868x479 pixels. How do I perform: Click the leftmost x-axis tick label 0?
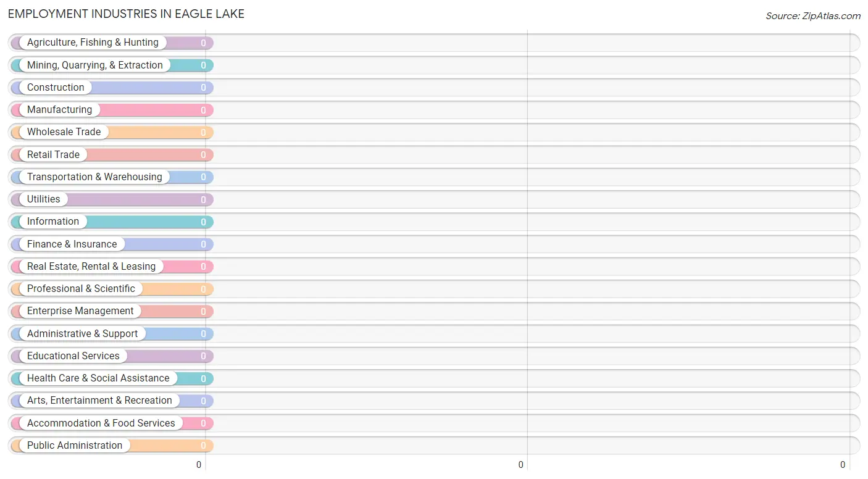pos(199,465)
